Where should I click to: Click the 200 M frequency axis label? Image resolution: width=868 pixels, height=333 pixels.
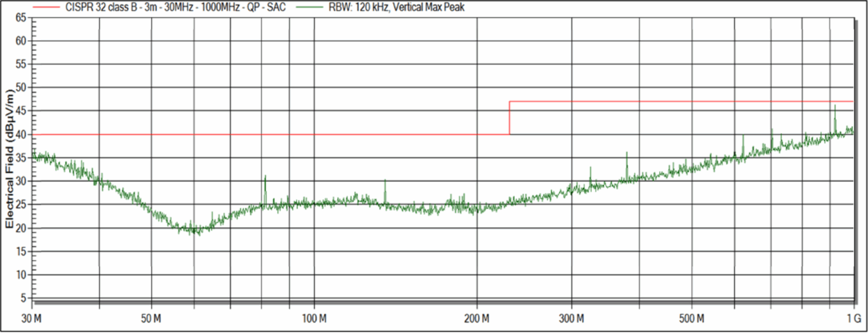coord(477,318)
